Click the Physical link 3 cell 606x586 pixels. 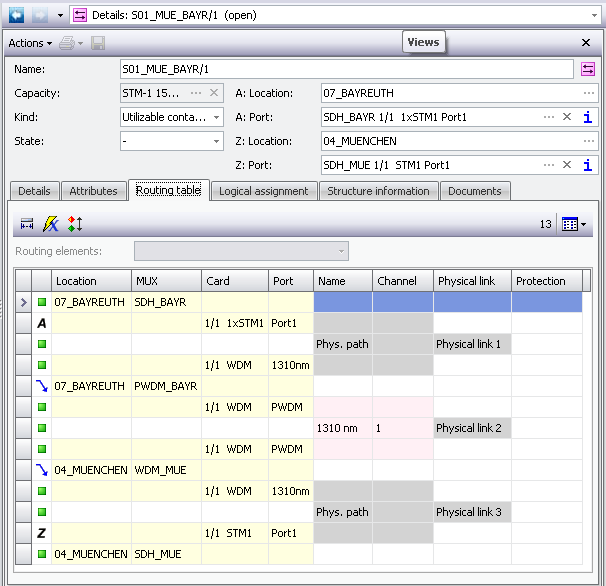point(472,512)
